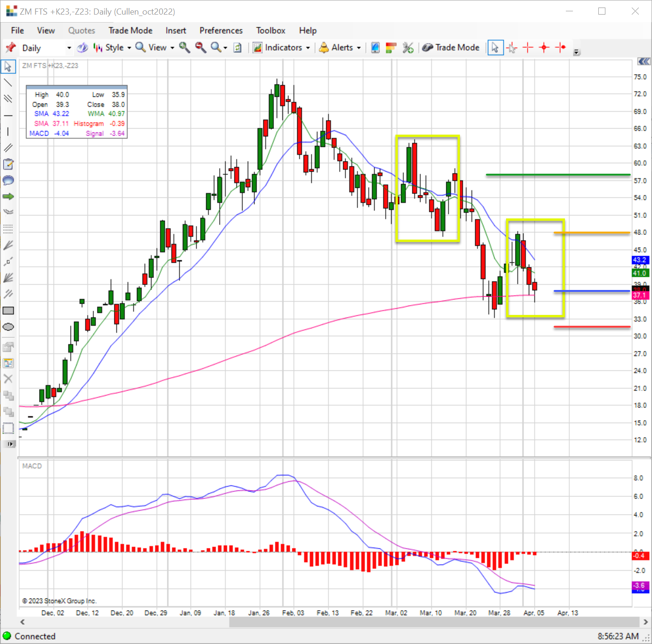Click the refresh chart page icon
Screen dimensions: 652x644
(238, 48)
